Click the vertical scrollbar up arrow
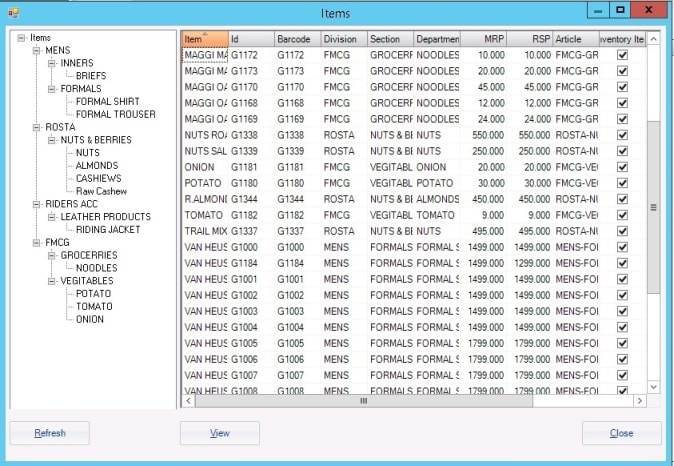This screenshot has width=674, height=466. [x=654, y=39]
